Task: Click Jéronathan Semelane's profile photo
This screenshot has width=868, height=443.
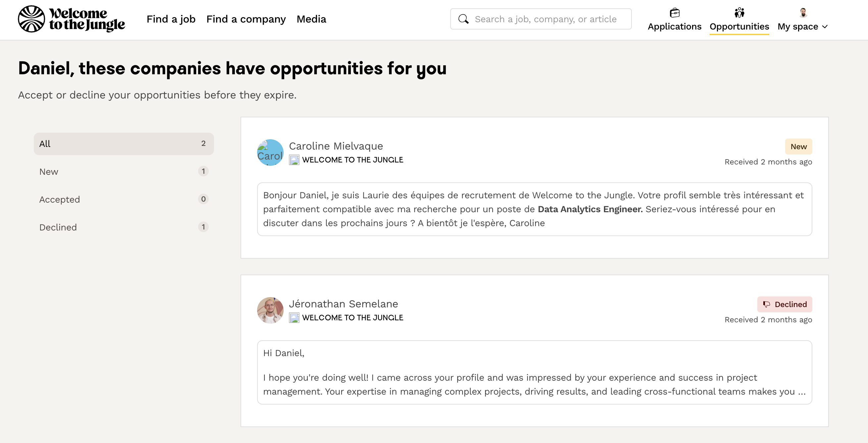Action: coord(270,310)
